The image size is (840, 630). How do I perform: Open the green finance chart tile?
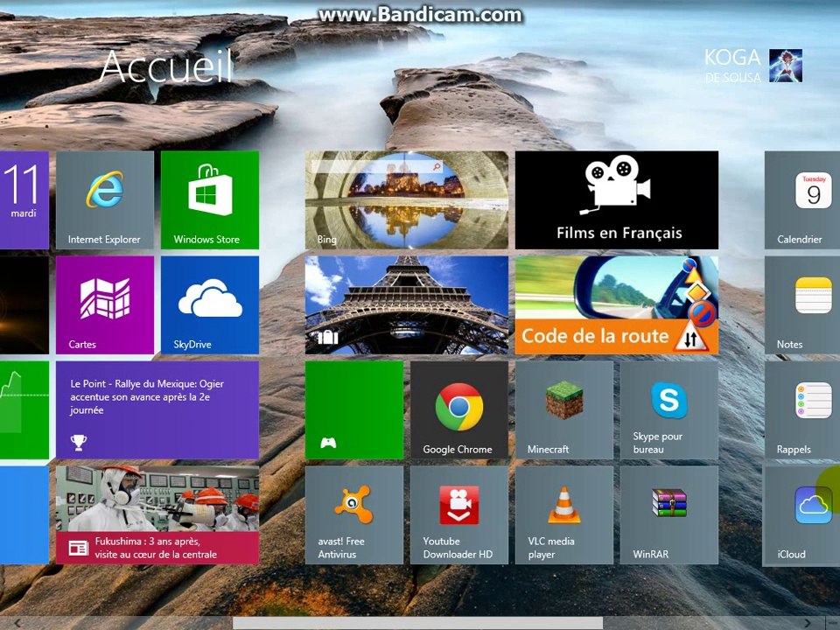24,409
